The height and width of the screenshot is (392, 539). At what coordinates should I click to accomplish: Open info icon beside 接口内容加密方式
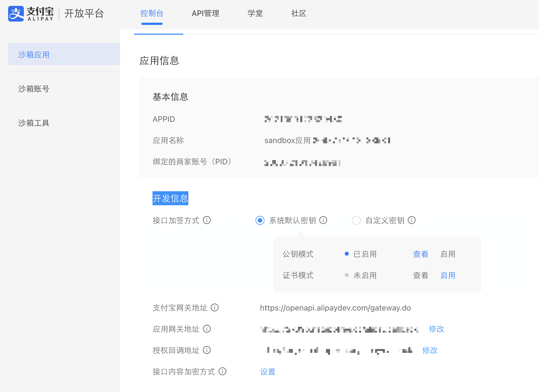click(x=222, y=372)
